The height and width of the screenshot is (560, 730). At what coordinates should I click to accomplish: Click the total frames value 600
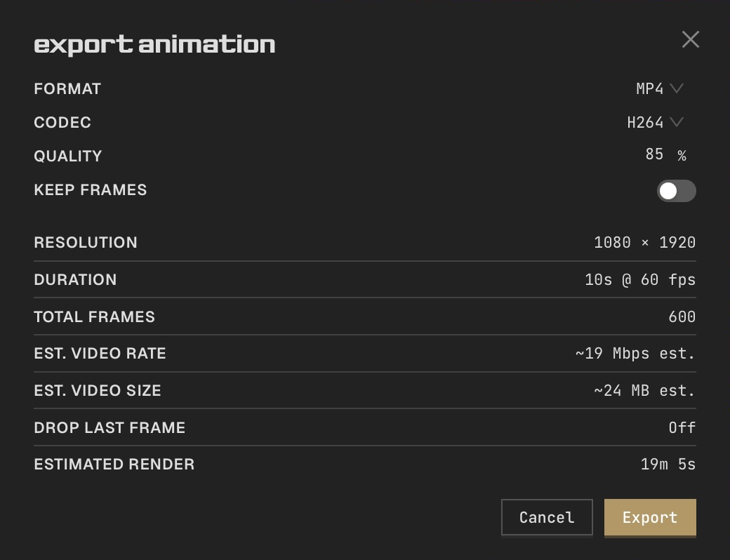(x=682, y=317)
